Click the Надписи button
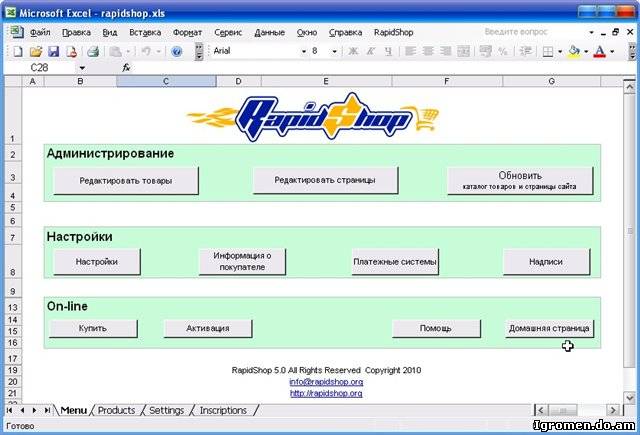Image resolution: width=640 pixels, height=435 pixels. [546, 262]
